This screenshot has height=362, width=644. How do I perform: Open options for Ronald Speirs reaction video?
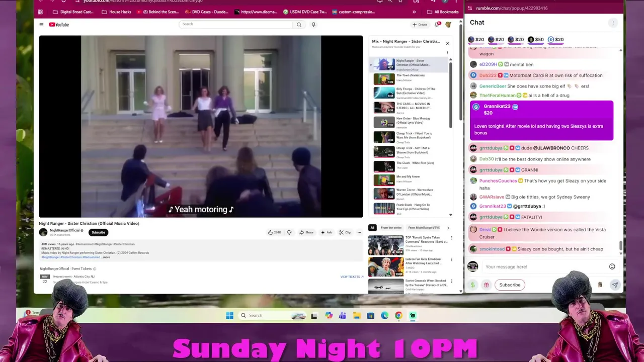click(x=451, y=238)
